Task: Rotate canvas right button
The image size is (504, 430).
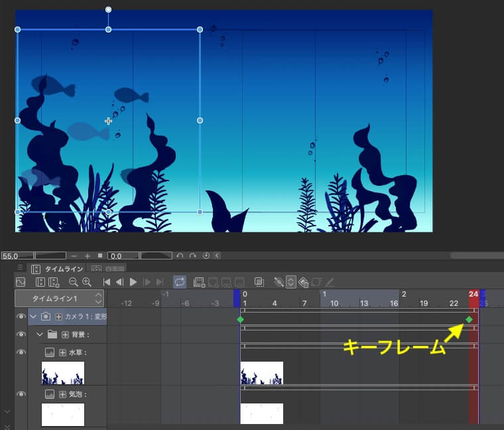Action: click(192, 255)
